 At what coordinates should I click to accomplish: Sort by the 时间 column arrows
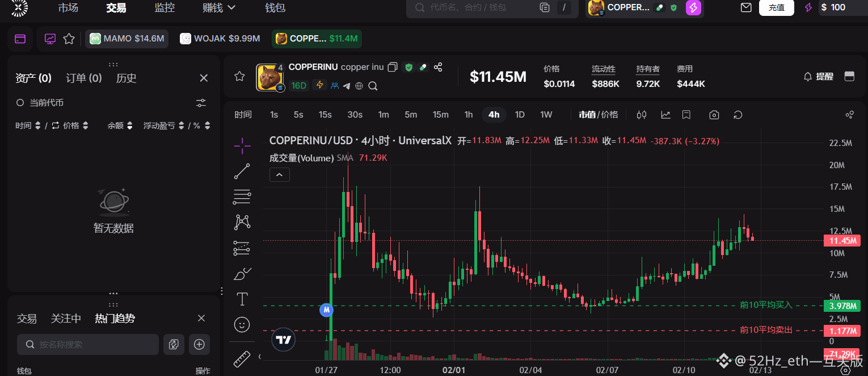[38, 126]
